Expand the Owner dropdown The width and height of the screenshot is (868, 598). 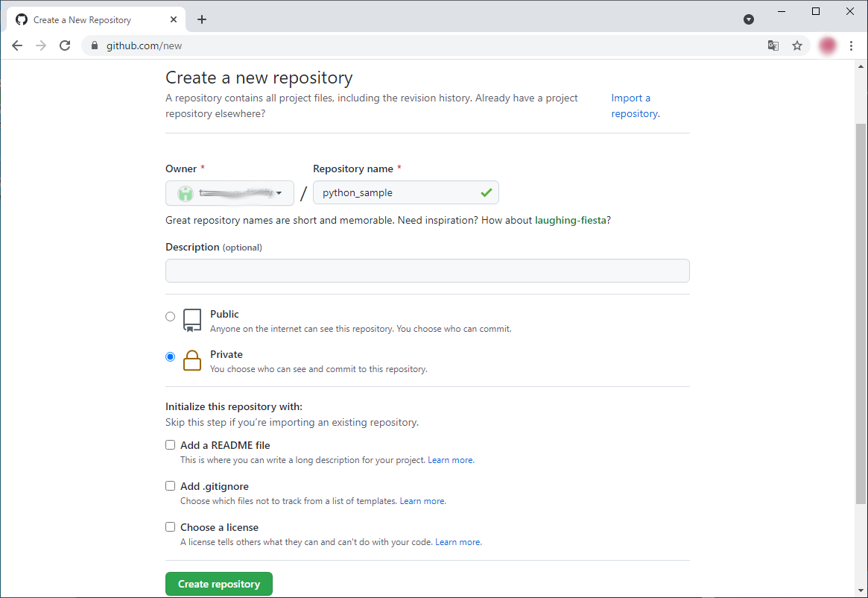pos(229,193)
